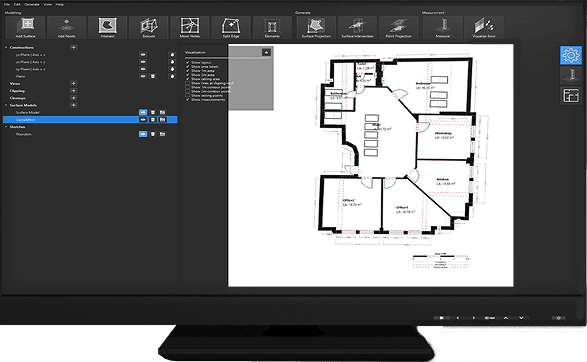587x362 pixels.
Task: Export the Floorplan sketch with its save icon
Action: point(162,134)
